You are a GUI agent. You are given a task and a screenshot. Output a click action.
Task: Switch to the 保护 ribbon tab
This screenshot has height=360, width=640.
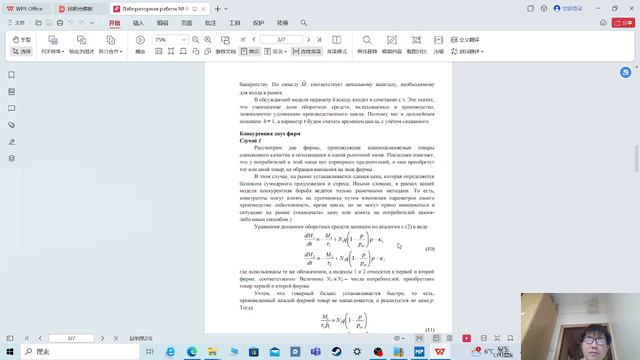pyautogui.click(x=258, y=23)
